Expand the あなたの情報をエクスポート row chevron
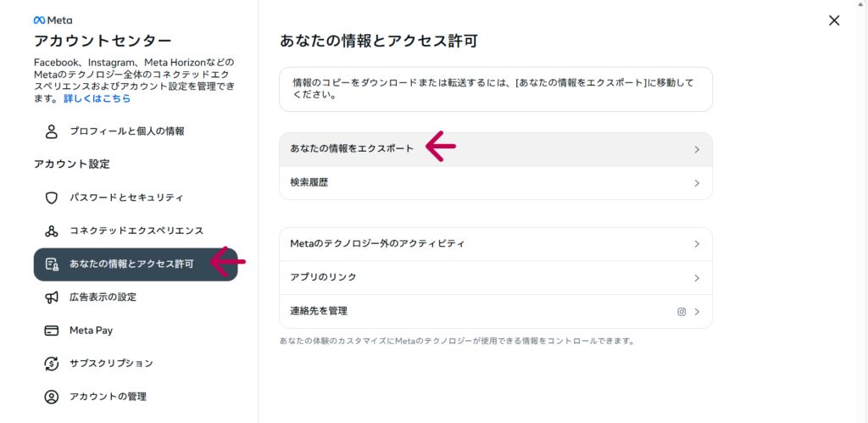 (697, 149)
